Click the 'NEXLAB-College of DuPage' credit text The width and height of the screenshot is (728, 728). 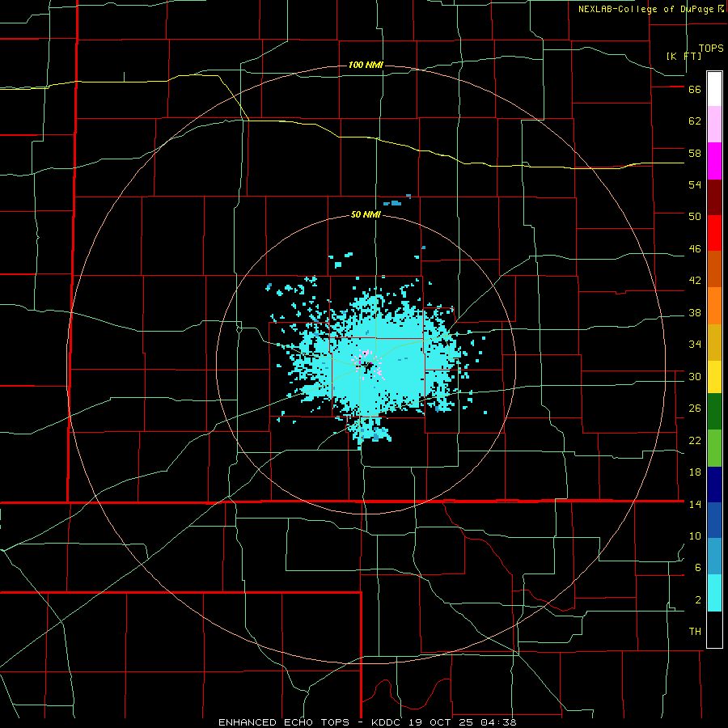pos(645,9)
